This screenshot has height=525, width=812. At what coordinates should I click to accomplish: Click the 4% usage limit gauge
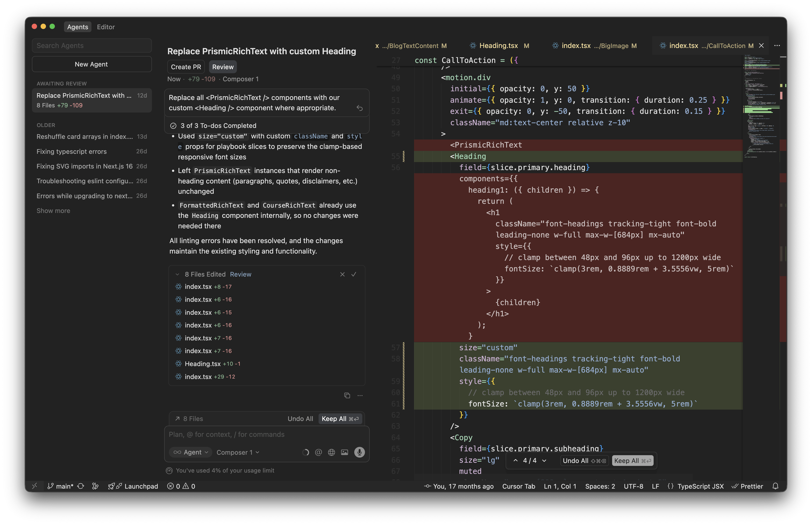[221, 471]
